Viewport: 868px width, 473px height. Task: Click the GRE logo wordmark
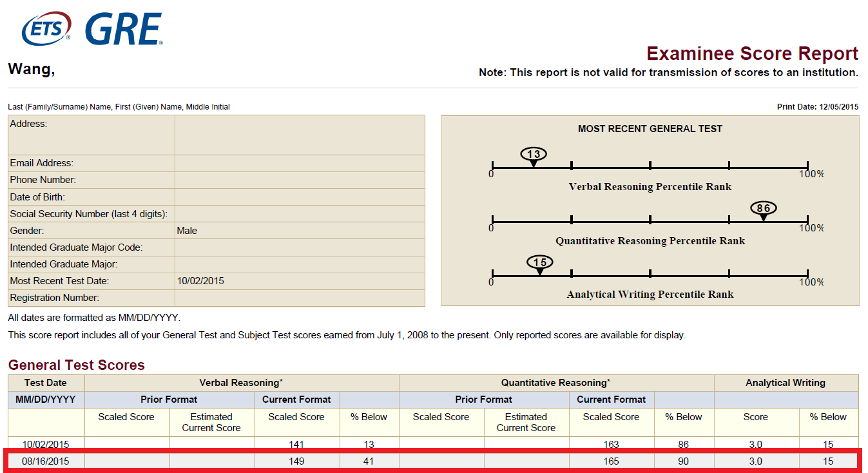[x=124, y=29]
